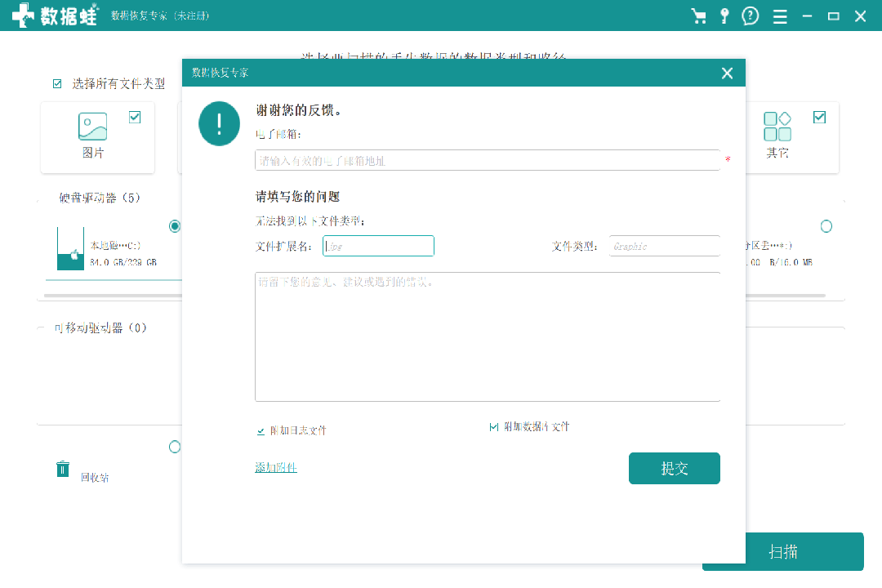Click the local disk C: drive icon

pos(71,249)
